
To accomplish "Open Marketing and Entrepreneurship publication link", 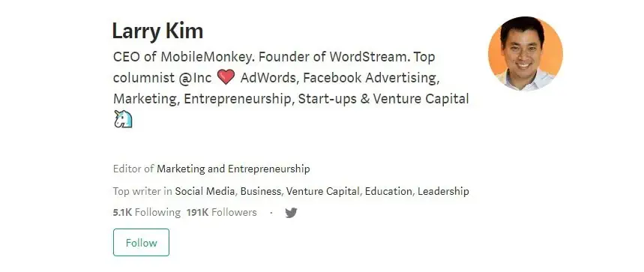I will point(233,169).
